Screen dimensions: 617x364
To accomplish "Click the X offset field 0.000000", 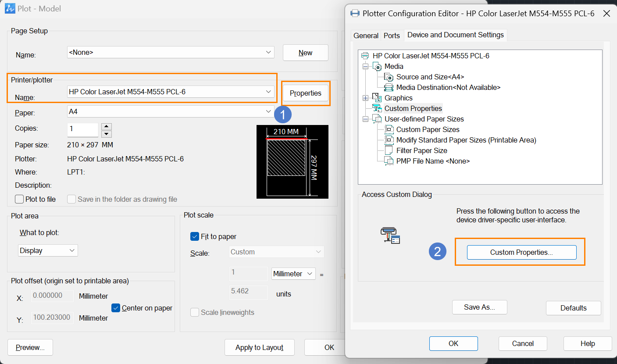I will (52, 296).
